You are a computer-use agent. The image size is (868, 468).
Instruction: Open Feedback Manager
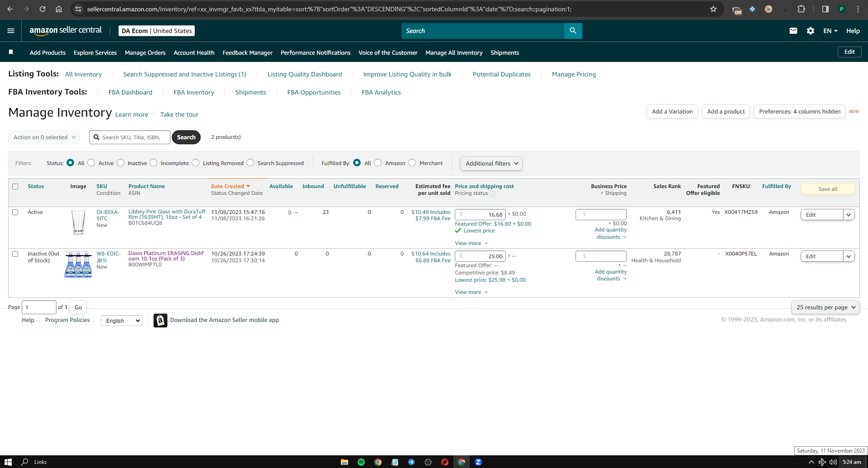point(248,52)
